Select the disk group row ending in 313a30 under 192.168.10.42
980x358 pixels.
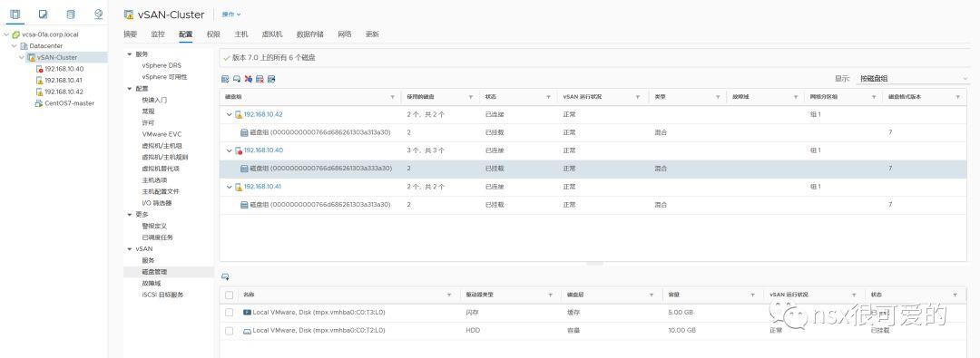[593, 133]
